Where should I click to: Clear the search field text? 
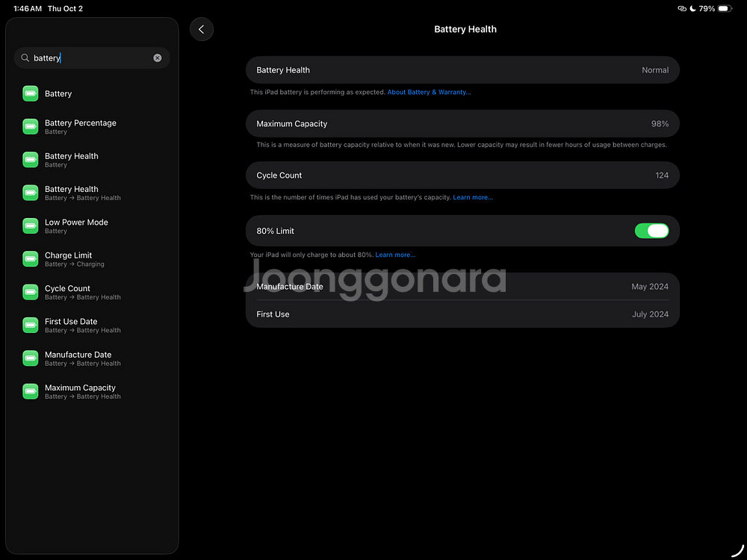click(x=158, y=57)
